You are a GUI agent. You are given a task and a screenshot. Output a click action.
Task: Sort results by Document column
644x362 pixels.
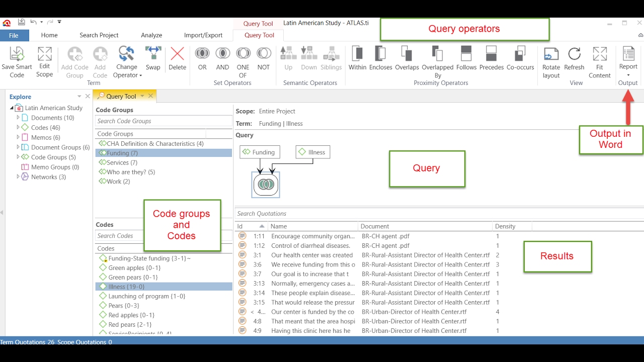[x=425, y=226]
